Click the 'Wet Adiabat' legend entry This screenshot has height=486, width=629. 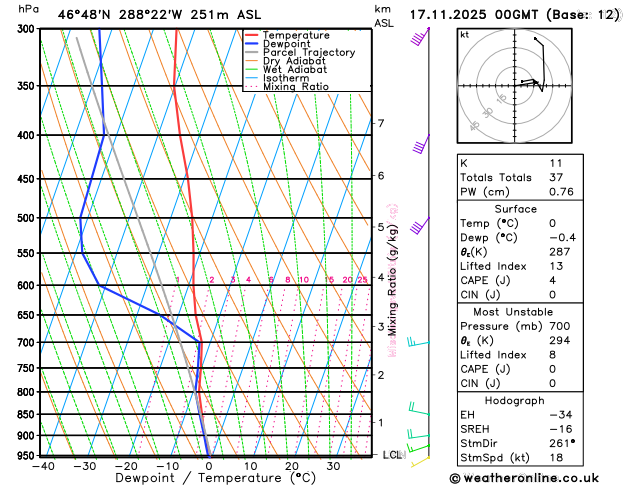(295, 69)
